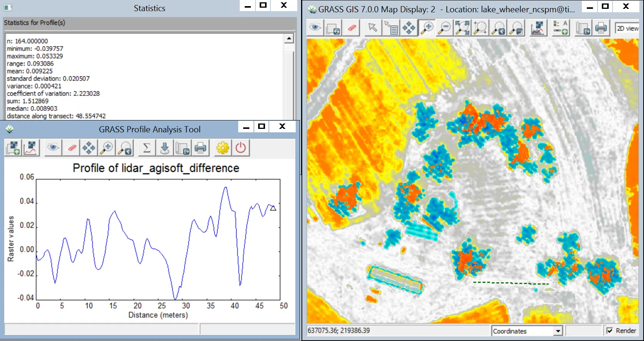The image size is (644, 341).
Task: Expand the 2D view dropdown
Action: (x=628, y=28)
